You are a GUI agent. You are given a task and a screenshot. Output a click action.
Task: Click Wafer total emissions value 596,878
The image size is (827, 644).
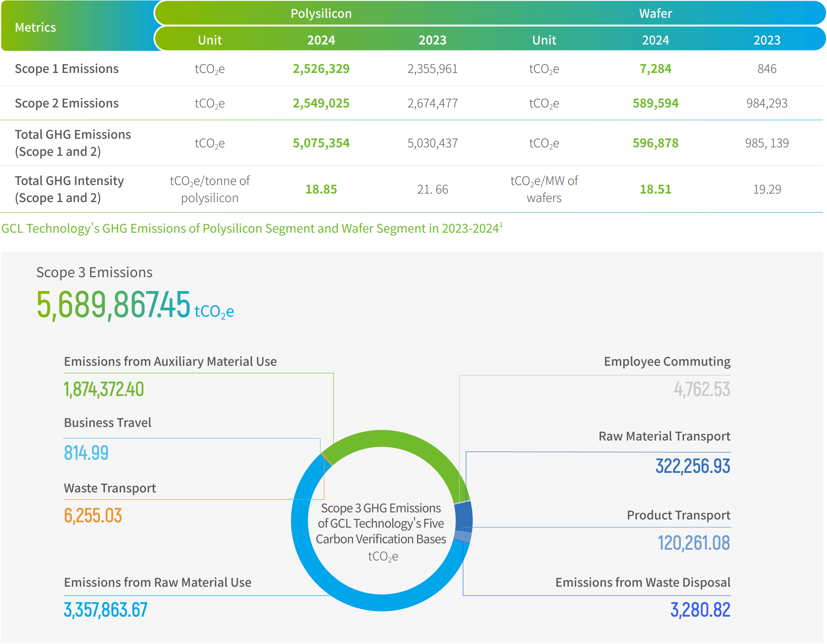click(655, 143)
